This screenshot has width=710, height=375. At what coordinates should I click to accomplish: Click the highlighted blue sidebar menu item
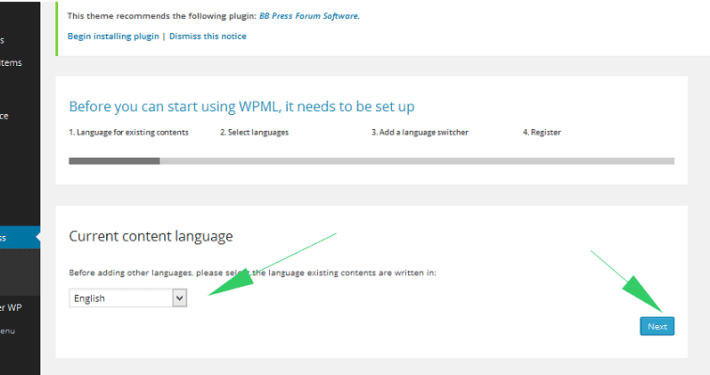tap(20, 238)
